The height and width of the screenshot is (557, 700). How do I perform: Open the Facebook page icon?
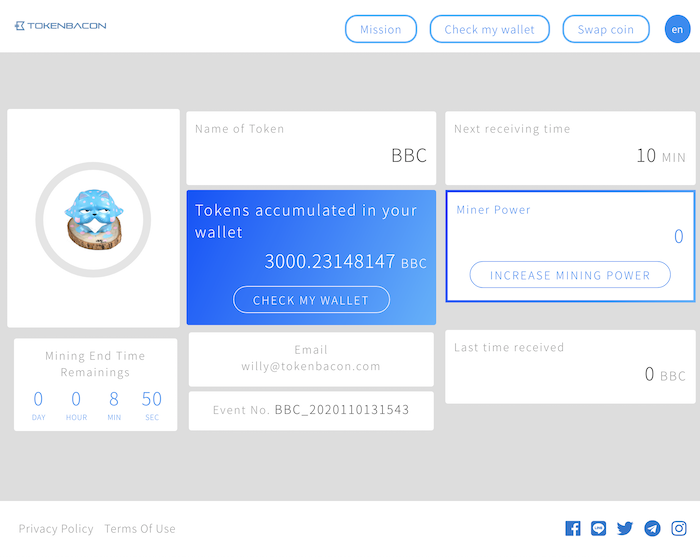coord(573,528)
